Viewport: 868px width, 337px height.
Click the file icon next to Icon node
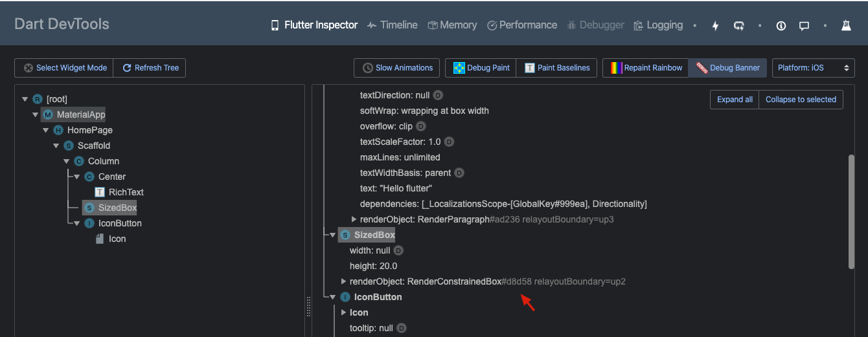click(x=100, y=239)
